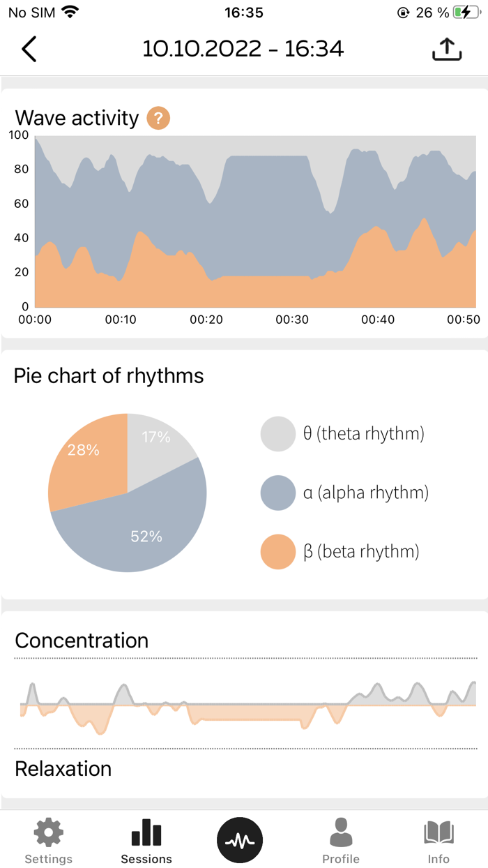Open the Wave activity help question mark
488x868 pixels.
point(158,119)
